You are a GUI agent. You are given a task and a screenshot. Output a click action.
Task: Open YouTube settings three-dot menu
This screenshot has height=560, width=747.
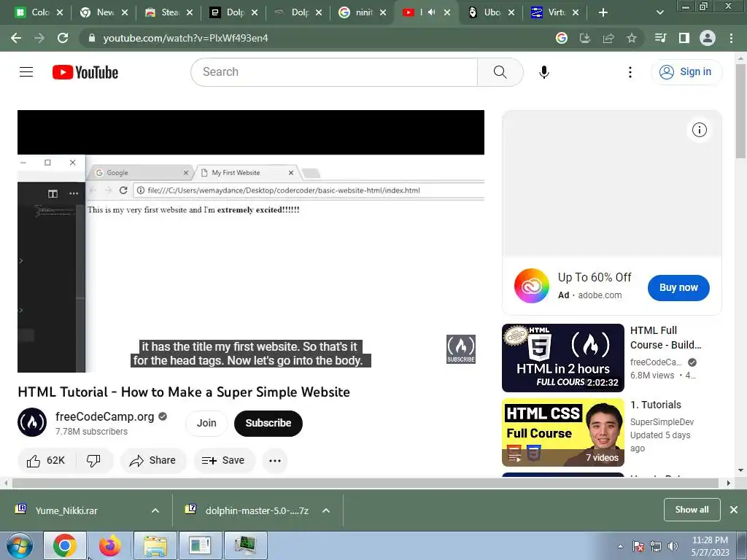[x=630, y=72]
